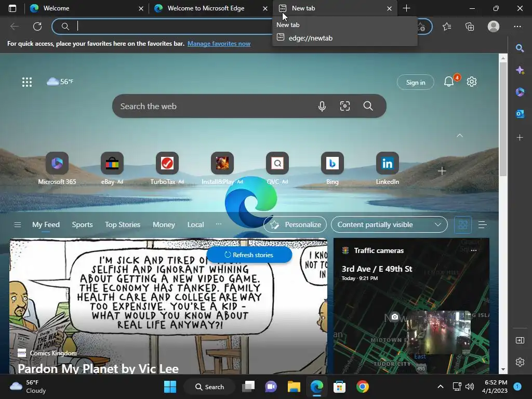532x399 pixels.
Task: Click the Personalize button
Action: 295,224
